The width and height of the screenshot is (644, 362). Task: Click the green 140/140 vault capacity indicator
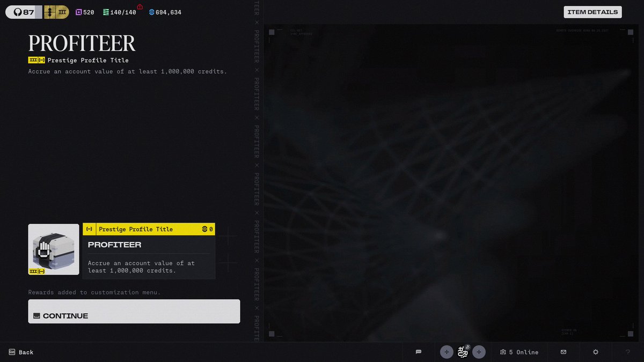pyautogui.click(x=119, y=12)
